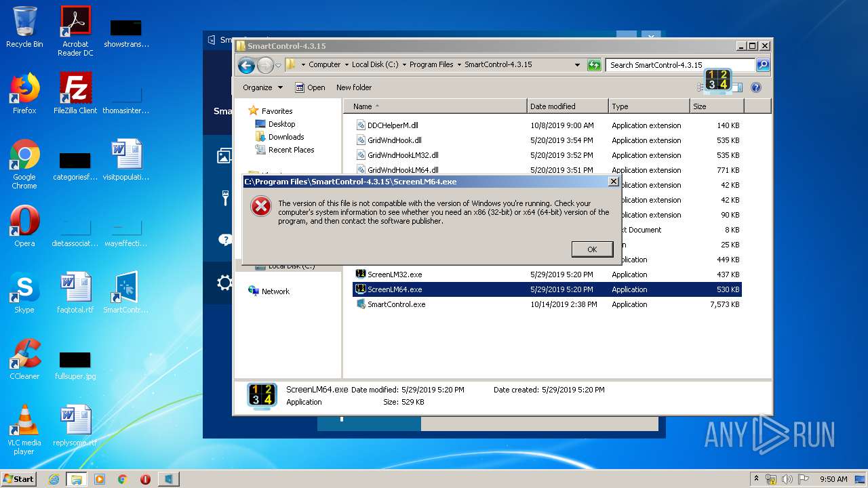Open FileZilla Client desktop shortcut

pos(75,94)
